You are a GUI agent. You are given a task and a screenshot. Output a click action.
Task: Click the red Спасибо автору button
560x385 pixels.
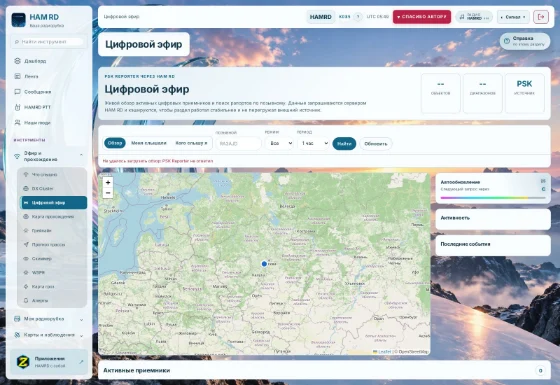pos(422,17)
